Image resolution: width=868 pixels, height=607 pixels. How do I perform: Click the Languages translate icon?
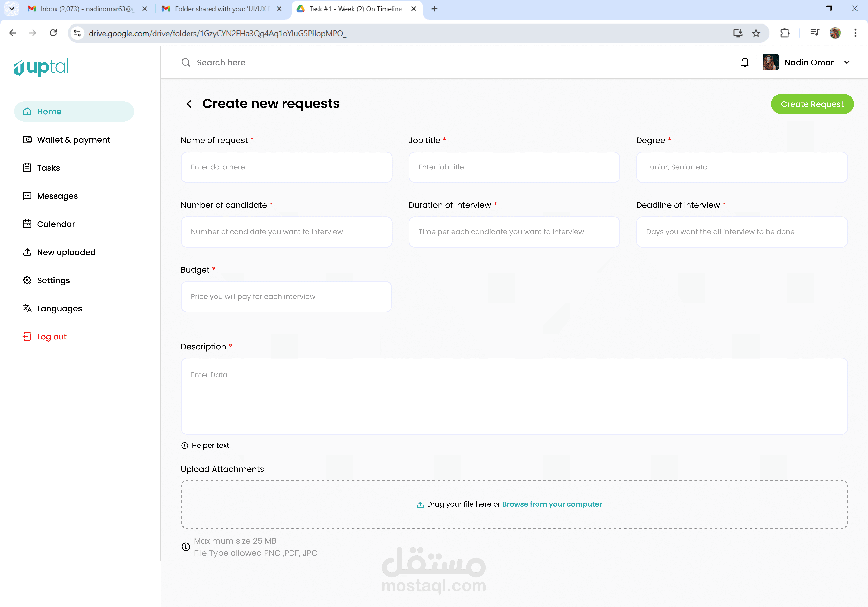pos(27,308)
